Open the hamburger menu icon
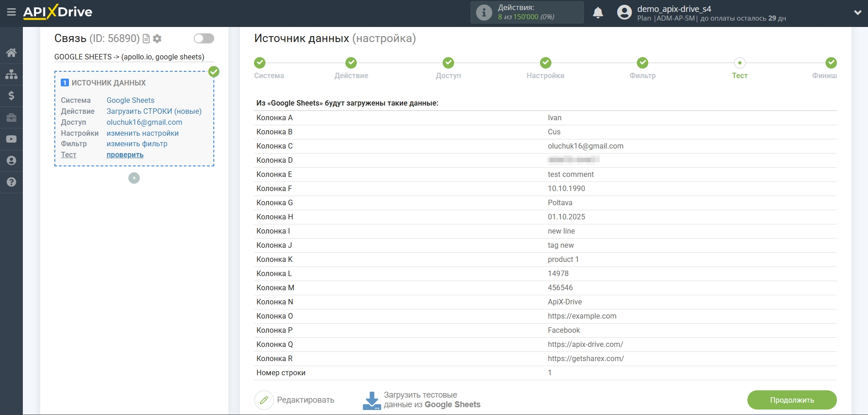 click(x=11, y=12)
